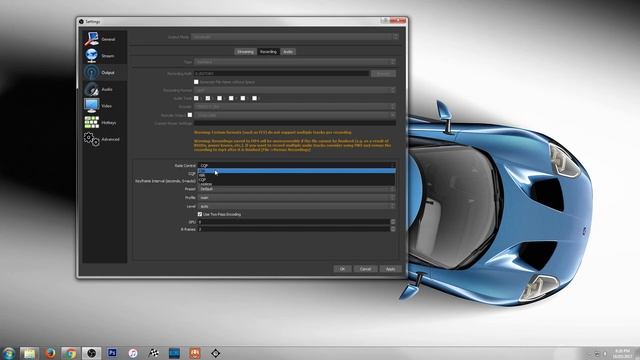Viewport: 640px width, 360px height.
Task: Open File Explorer from the taskbar
Action: pyautogui.click(x=29, y=353)
